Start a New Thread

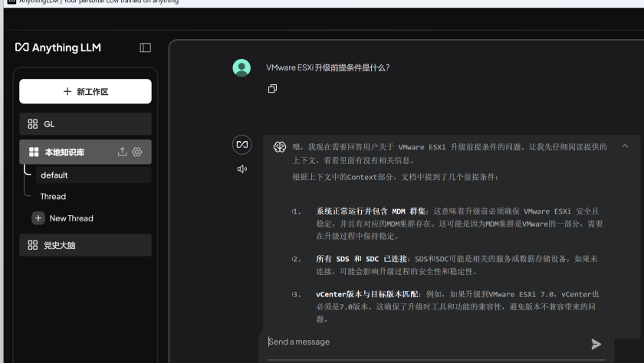point(62,218)
